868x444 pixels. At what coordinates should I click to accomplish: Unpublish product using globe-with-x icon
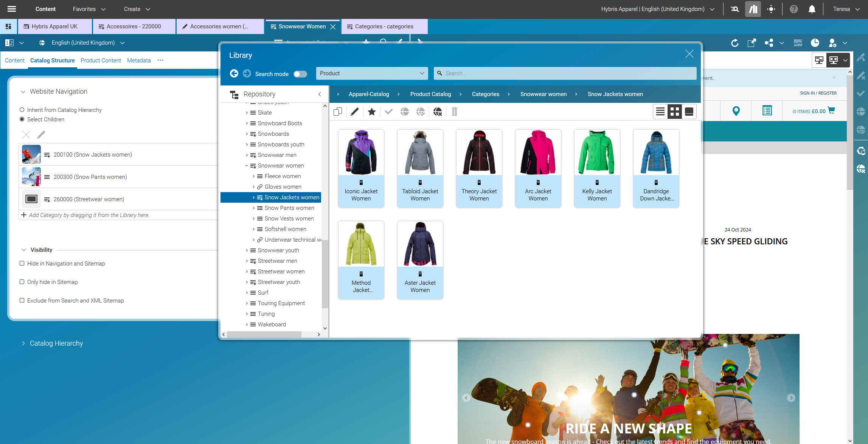pos(438,112)
